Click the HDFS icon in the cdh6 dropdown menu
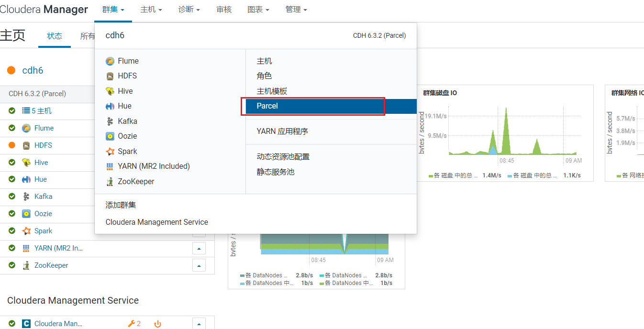The height and width of the screenshot is (329, 644). pos(110,76)
